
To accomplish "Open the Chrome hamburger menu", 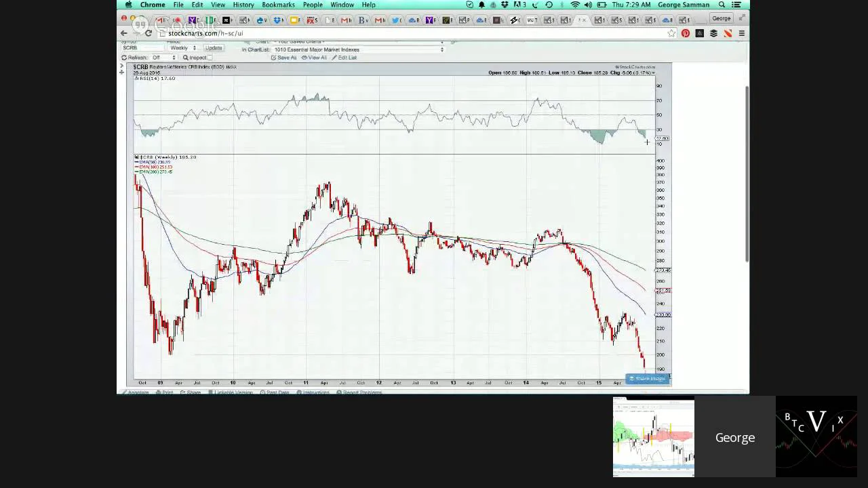I will point(741,33).
